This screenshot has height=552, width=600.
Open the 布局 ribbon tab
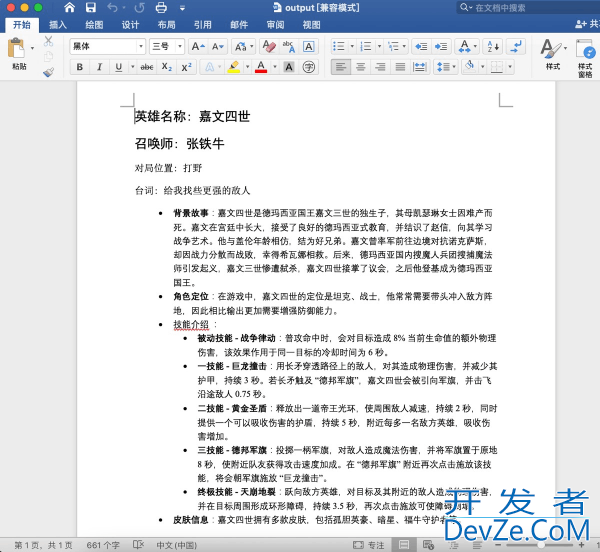(x=166, y=25)
